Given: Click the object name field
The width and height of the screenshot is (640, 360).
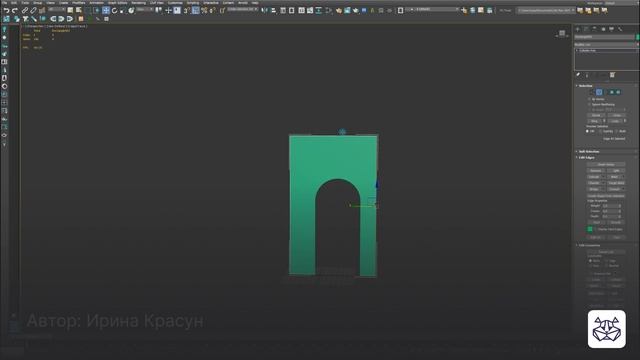Looking at the screenshot, I should [604, 37].
